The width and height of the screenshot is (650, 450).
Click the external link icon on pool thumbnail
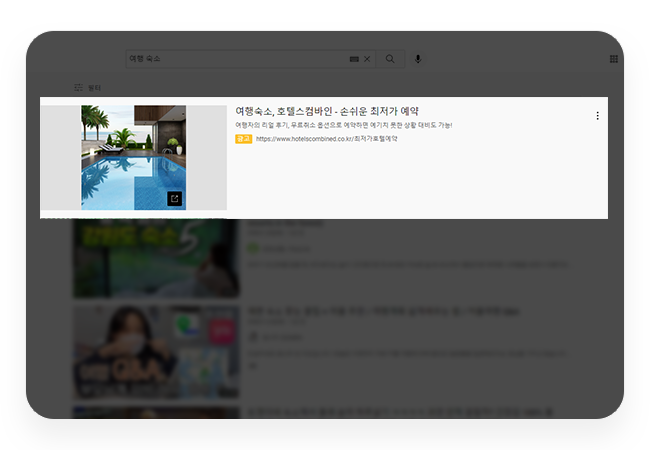174,198
